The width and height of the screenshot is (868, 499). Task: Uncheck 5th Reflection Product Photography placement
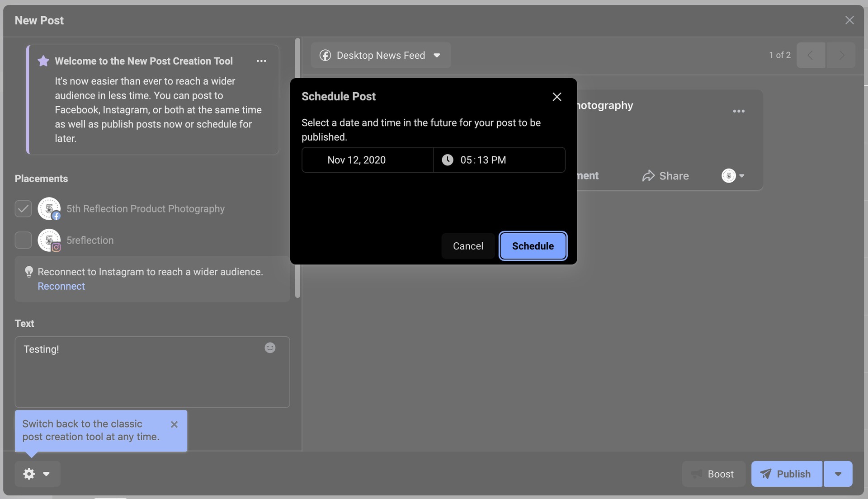(23, 209)
